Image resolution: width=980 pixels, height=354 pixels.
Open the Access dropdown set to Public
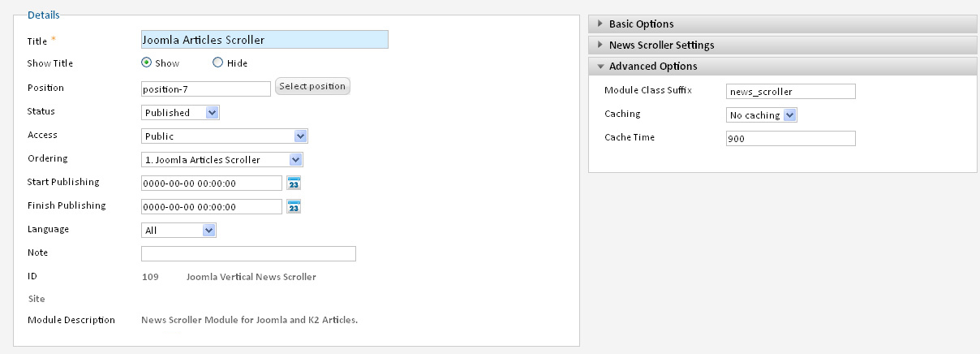[225, 136]
